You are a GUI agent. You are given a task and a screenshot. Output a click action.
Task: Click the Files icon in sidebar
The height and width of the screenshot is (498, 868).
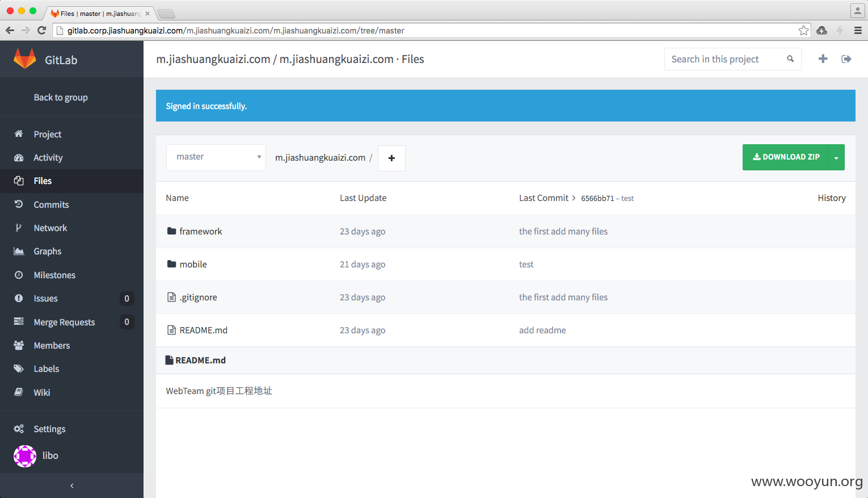(x=19, y=181)
